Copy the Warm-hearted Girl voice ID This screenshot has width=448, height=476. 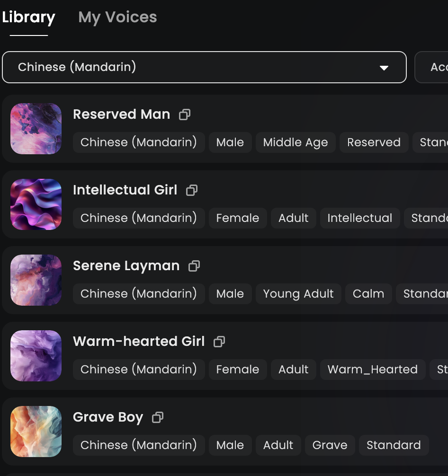pos(219,342)
